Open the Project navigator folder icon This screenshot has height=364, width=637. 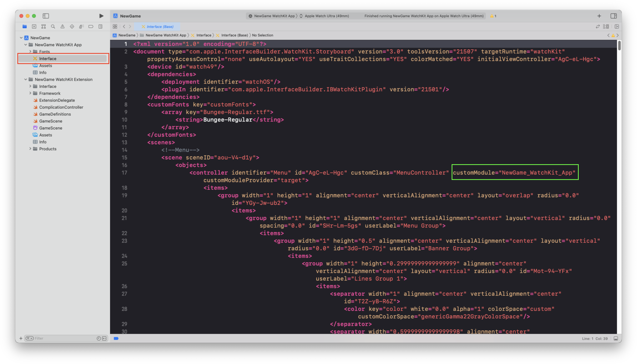click(24, 26)
